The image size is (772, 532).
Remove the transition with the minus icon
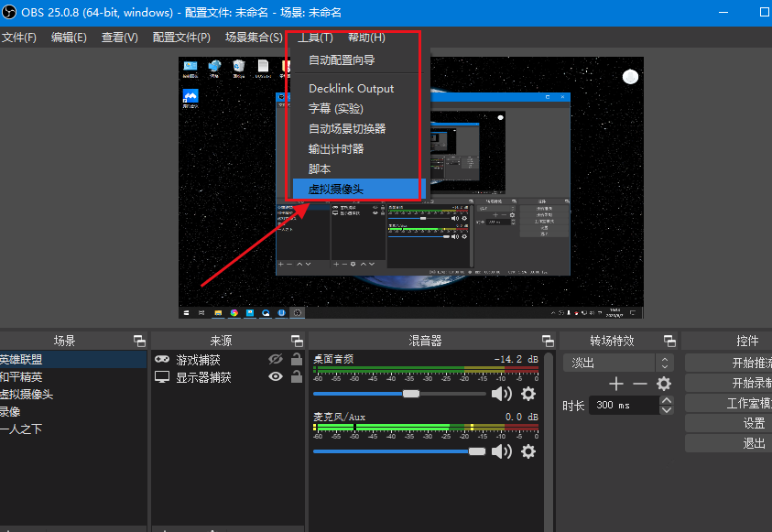click(640, 384)
